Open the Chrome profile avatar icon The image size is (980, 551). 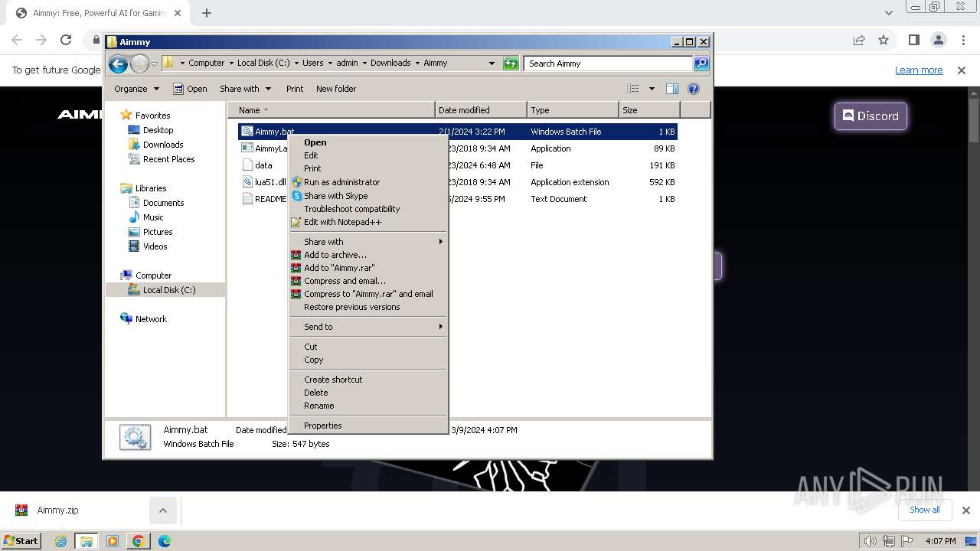(x=939, y=40)
